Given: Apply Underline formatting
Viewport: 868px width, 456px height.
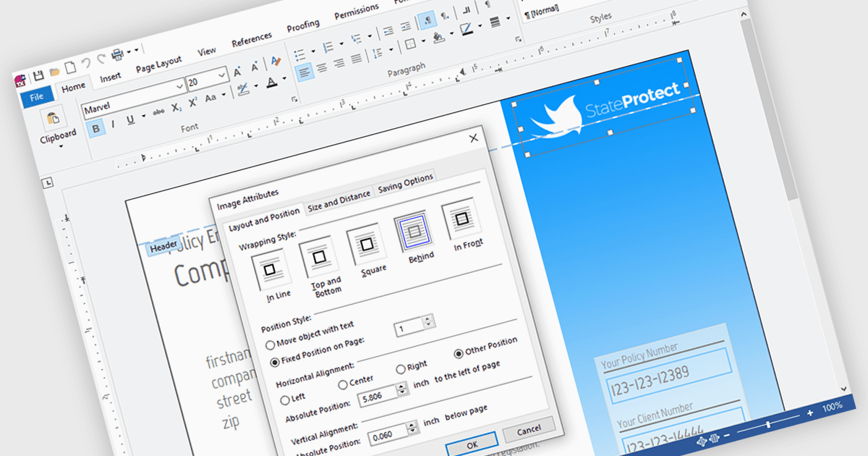Looking at the screenshot, I should pyautogui.click(x=130, y=120).
